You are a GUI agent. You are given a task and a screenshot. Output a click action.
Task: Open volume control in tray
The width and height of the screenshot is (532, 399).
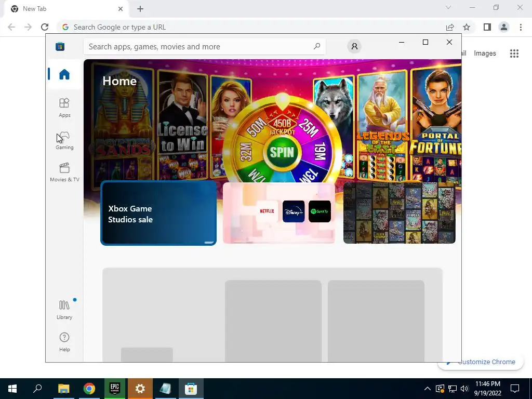coord(464,389)
